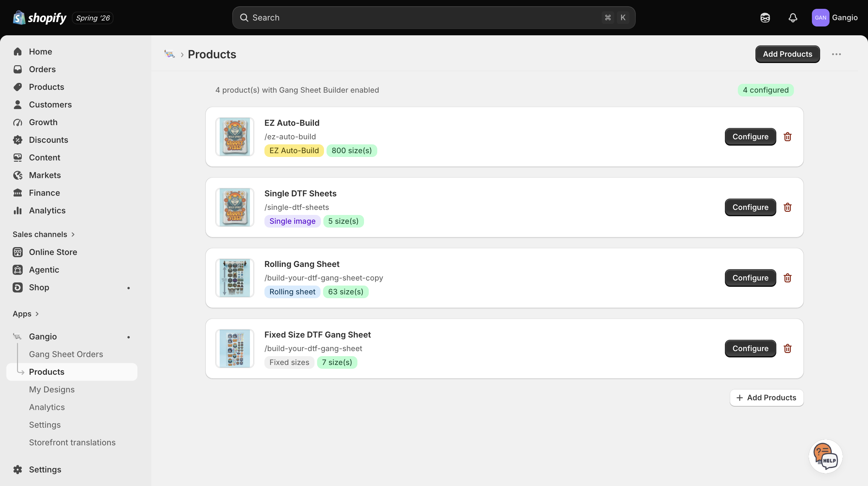Image resolution: width=868 pixels, height=486 pixels.
Task: Click the plus Add Products button below list
Action: coord(766,398)
